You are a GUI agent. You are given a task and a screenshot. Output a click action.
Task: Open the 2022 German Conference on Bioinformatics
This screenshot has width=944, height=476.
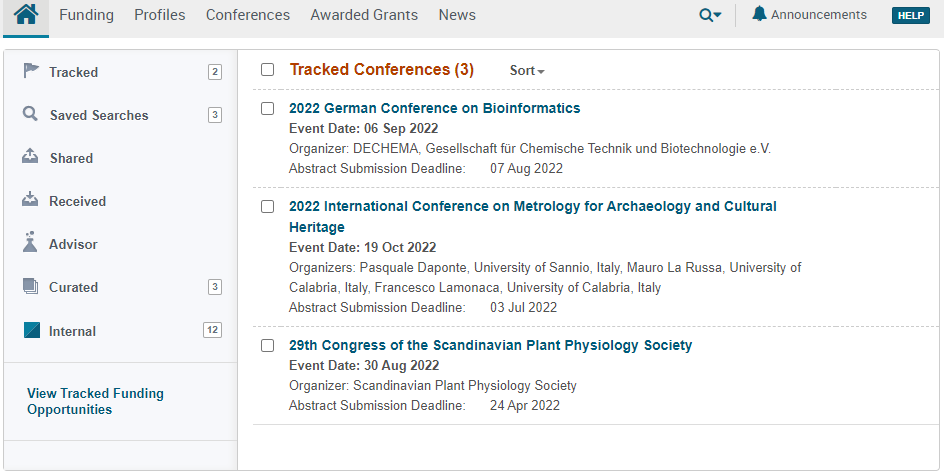click(434, 108)
